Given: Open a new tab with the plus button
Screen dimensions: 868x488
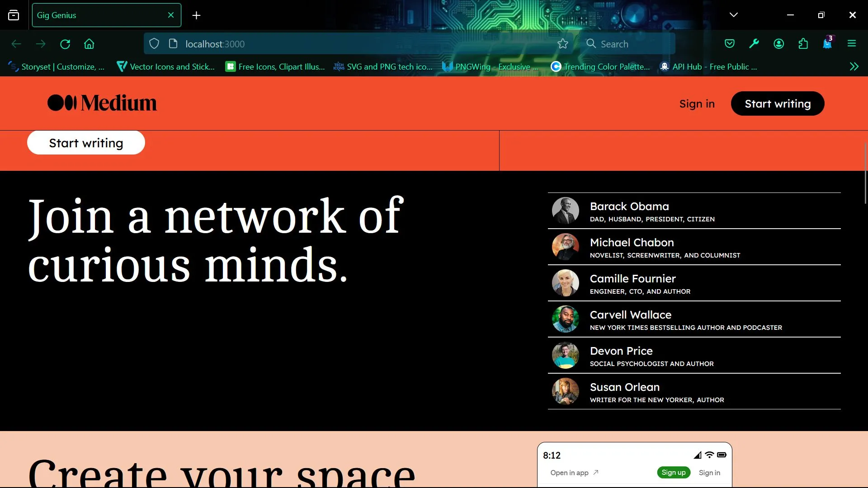Looking at the screenshot, I should [196, 15].
